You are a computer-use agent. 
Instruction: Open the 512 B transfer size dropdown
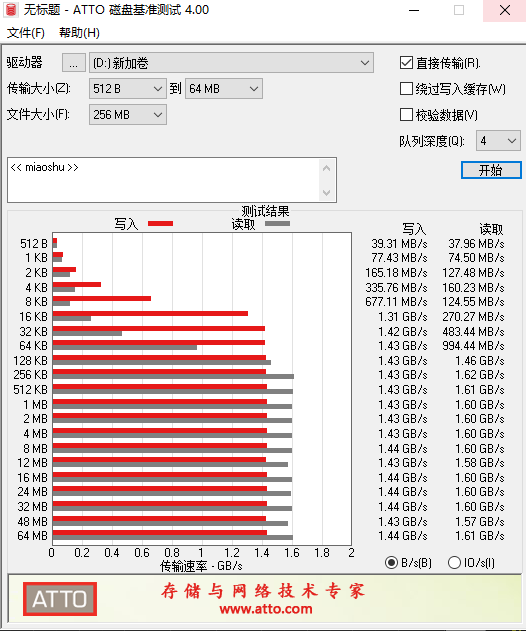tap(128, 89)
